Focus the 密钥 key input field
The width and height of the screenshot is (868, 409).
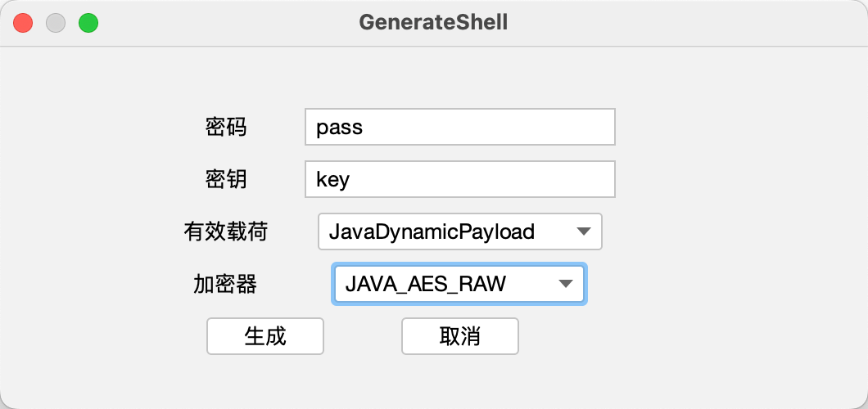[x=459, y=179]
